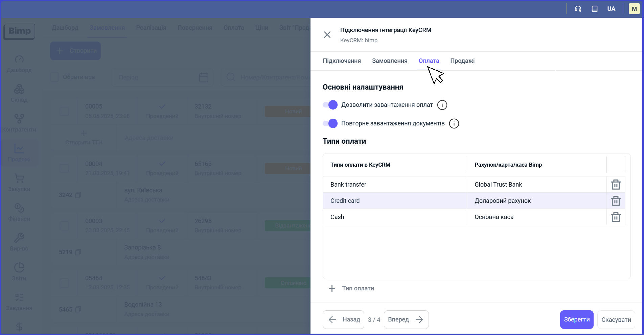This screenshot has width=644, height=335.
Task: Click Створити button in orders page
Action: pos(75,51)
